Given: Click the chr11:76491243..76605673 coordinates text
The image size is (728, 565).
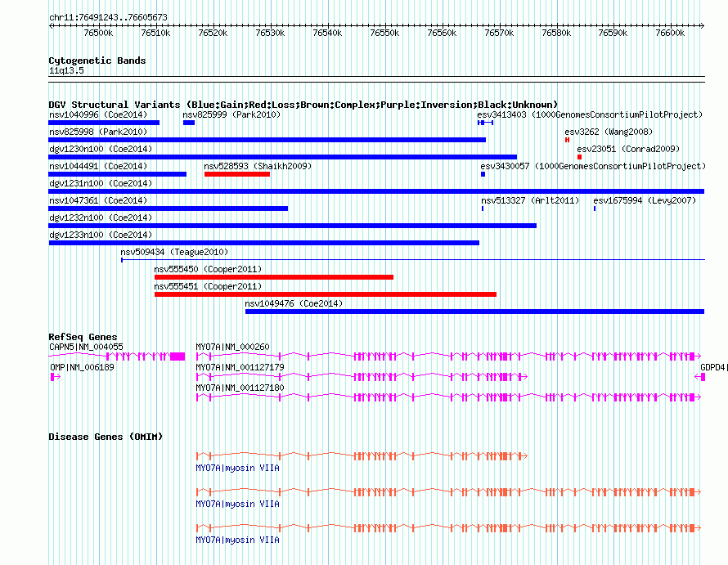Looking at the screenshot, I should (x=108, y=17).
